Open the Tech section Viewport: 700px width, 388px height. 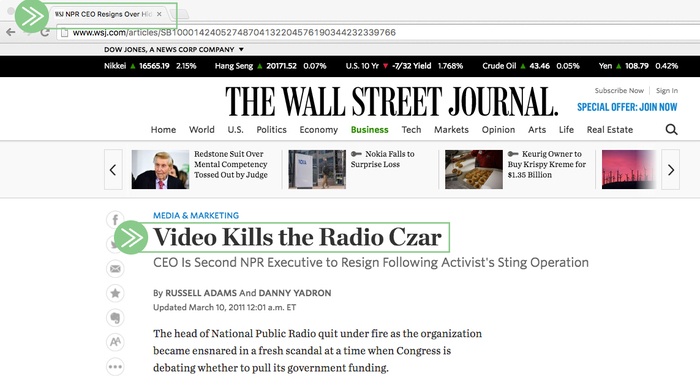(x=411, y=129)
